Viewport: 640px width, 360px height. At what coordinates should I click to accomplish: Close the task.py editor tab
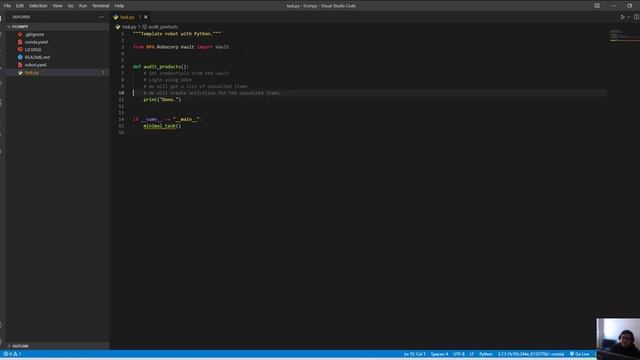click(146, 17)
